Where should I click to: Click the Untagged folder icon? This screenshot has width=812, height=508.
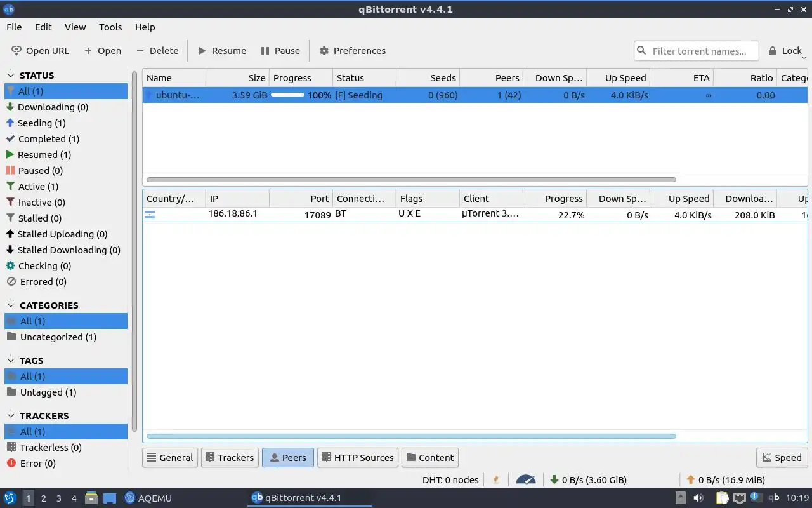tap(11, 392)
